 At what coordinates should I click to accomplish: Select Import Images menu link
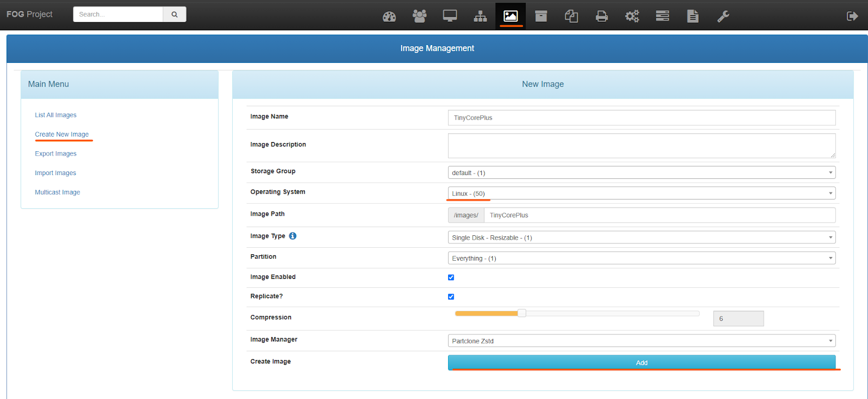point(55,173)
